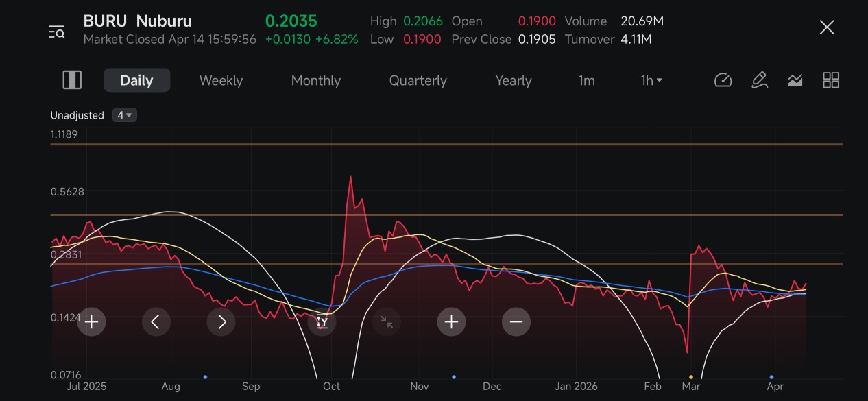Viewport: 868px width, 401px height.
Task: Click the 1.1189 price axis label
Action: 64,134
